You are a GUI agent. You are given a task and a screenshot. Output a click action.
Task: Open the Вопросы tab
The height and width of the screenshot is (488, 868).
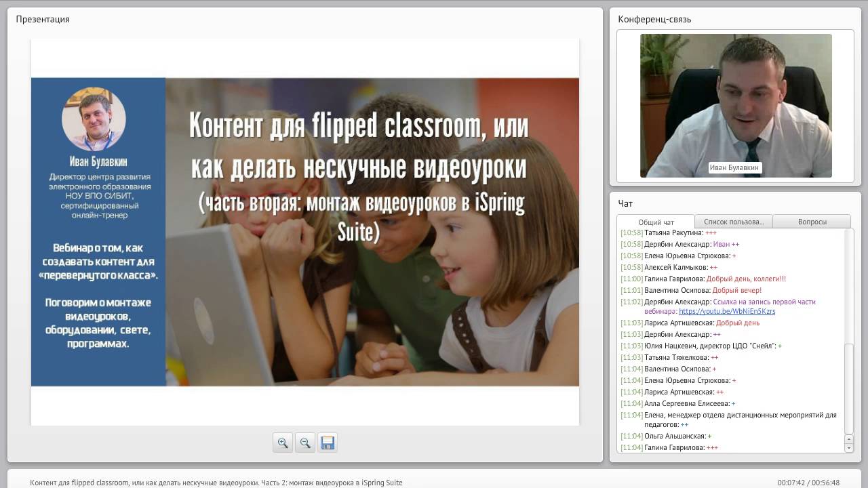[x=812, y=222]
